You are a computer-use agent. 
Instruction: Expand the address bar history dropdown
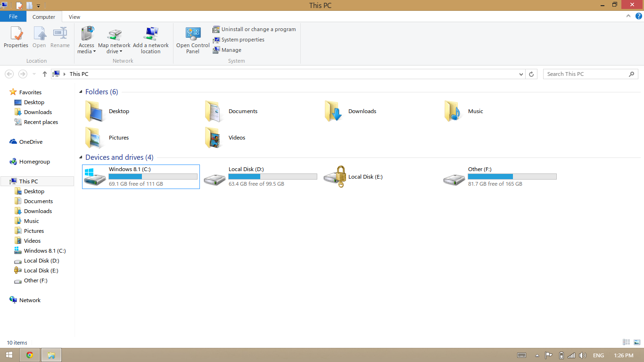[x=521, y=74]
